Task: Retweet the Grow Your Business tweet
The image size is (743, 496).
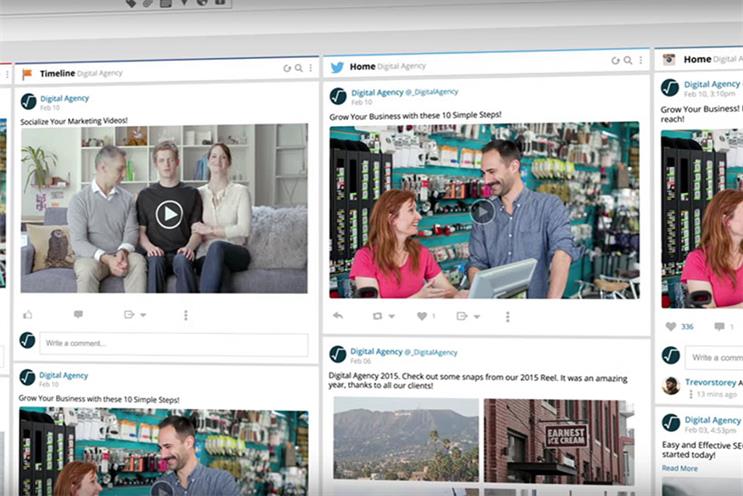Action: pyautogui.click(x=377, y=316)
